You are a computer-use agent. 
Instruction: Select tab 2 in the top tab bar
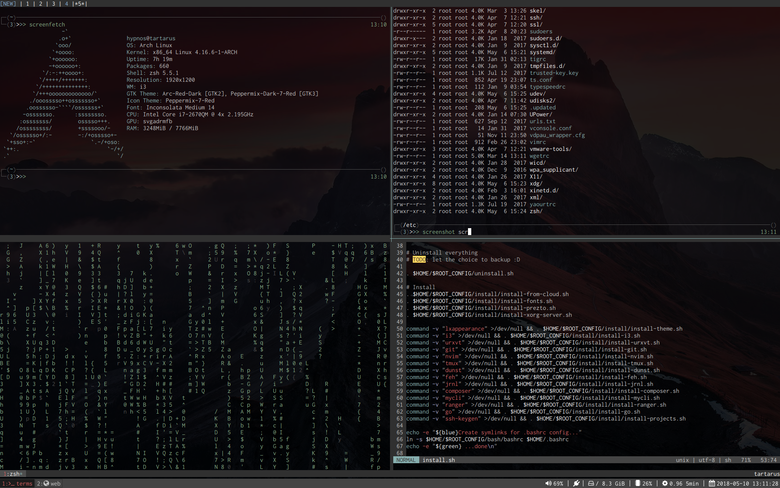pyautogui.click(x=40, y=3)
